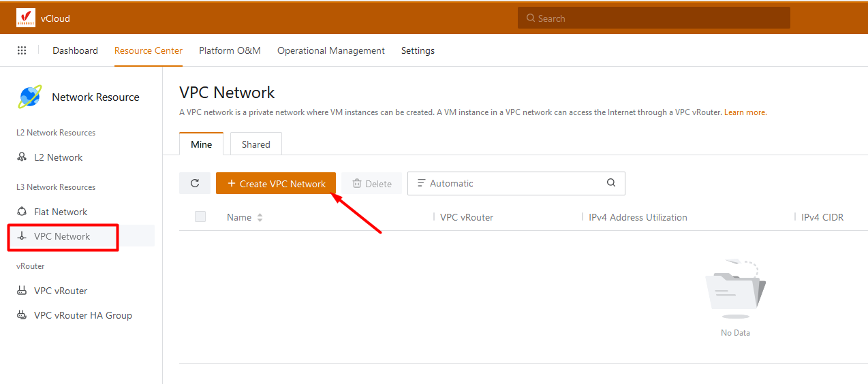Click the Learn more link
868x384 pixels.
click(745, 112)
